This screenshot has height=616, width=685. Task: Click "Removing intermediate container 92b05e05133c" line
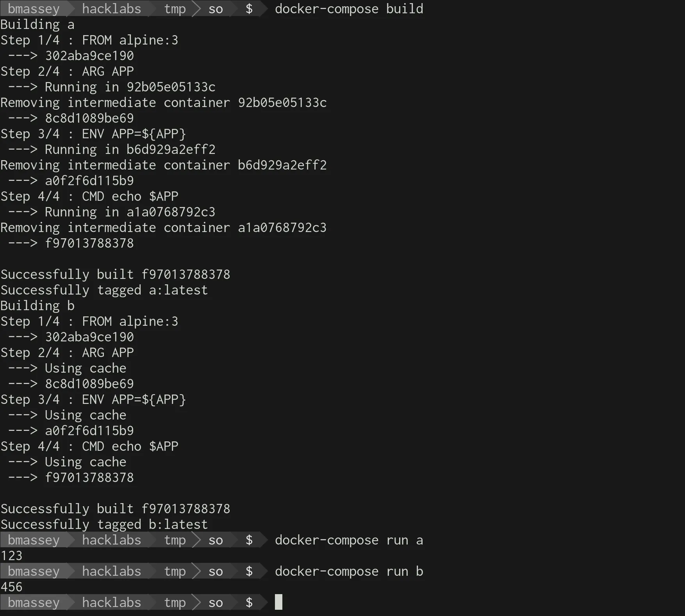point(164,102)
